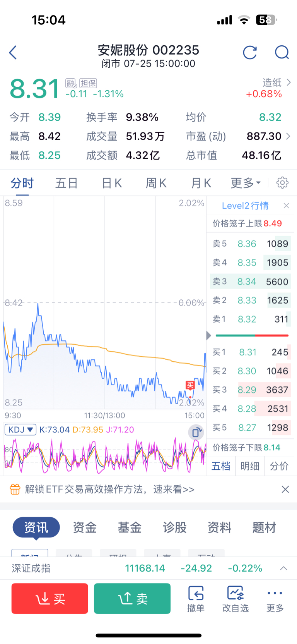The width and height of the screenshot is (297, 644).
Task: Select 买3 row at 8.29
Action: point(250,390)
